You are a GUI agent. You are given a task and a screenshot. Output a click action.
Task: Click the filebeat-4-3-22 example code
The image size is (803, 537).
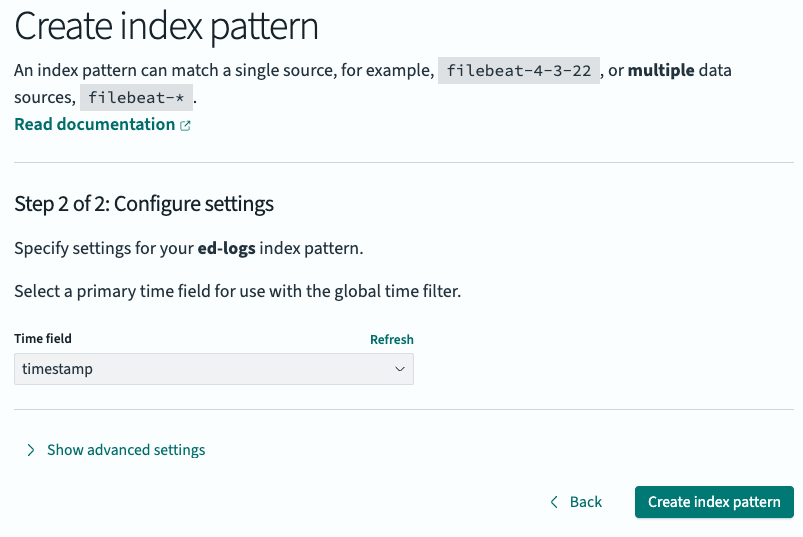click(519, 71)
